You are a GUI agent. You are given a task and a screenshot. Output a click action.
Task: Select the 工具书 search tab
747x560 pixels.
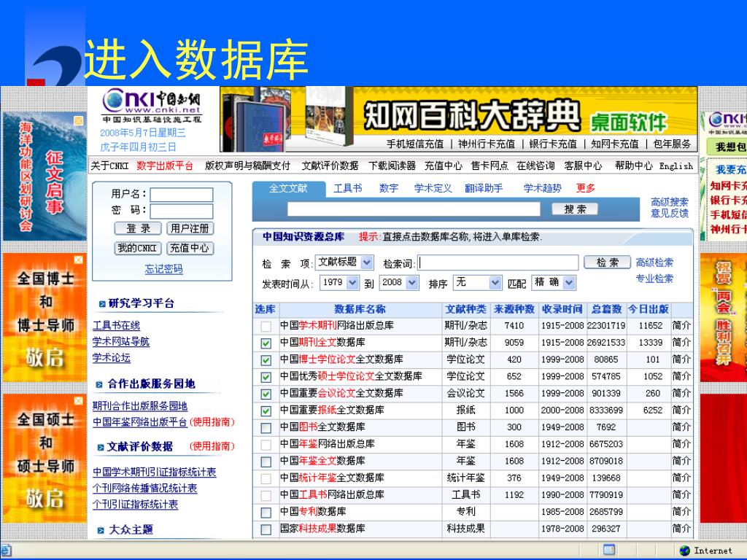[347, 188]
